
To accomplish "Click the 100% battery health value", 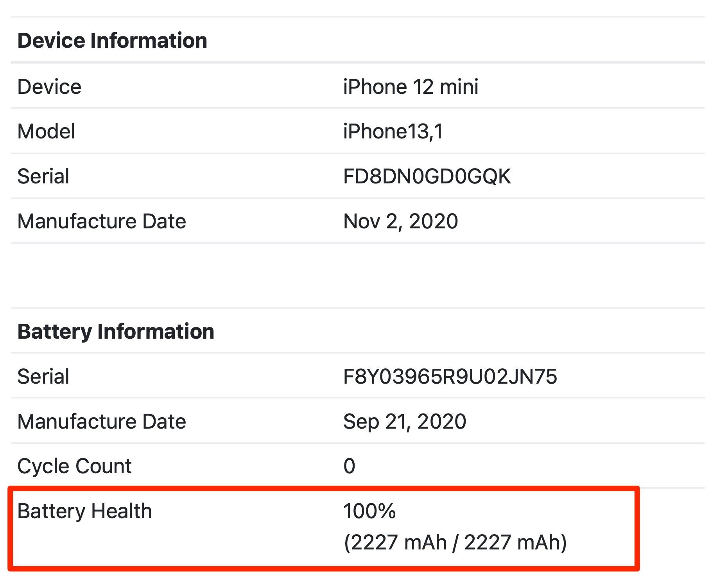I will click(369, 511).
